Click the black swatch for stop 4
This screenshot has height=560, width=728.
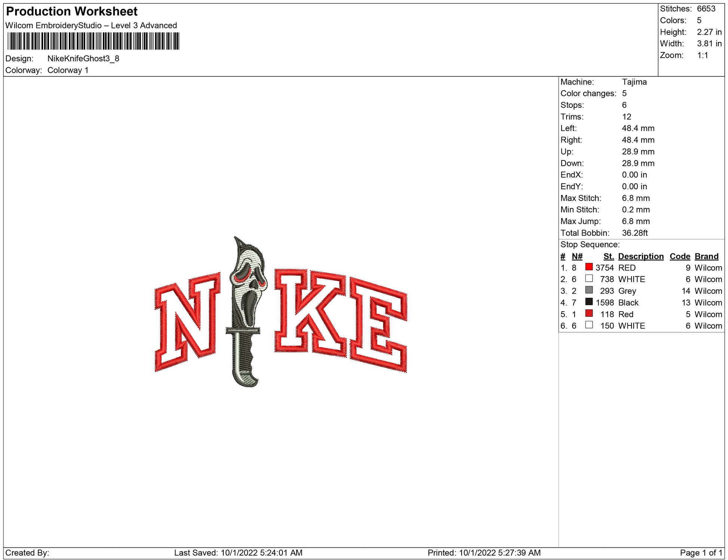point(589,302)
